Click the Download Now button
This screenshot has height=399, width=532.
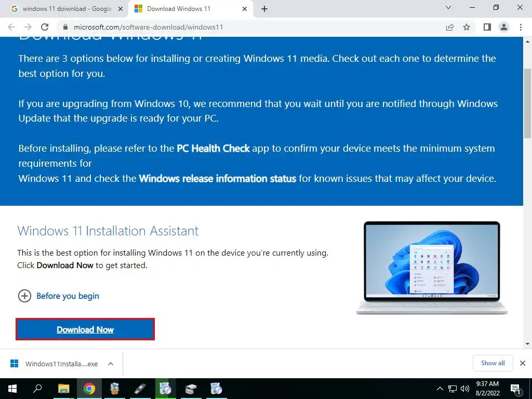85,329
